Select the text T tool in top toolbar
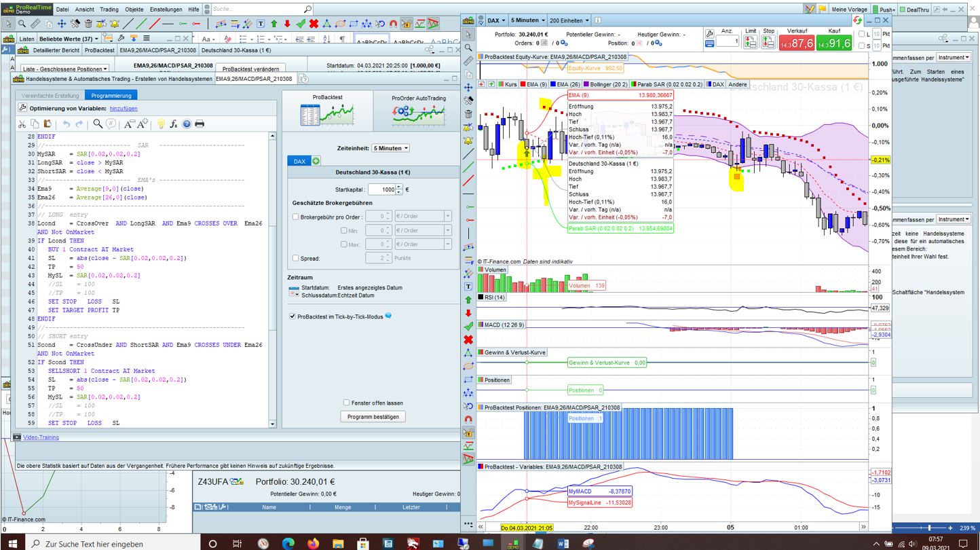Viewport: 980px width, 550px height. click(261, 24)
